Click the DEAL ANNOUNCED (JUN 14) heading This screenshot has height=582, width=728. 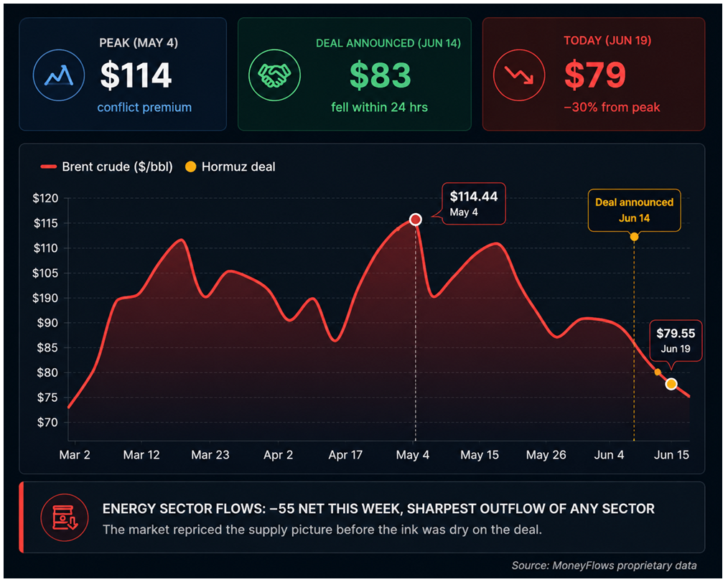pos(388,43)
